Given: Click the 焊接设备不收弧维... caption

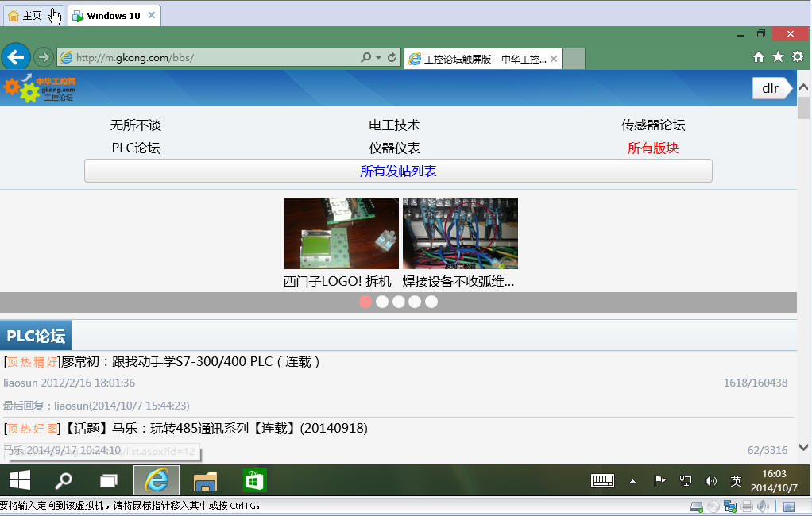Looking at the screenshot, I should 458,282.
